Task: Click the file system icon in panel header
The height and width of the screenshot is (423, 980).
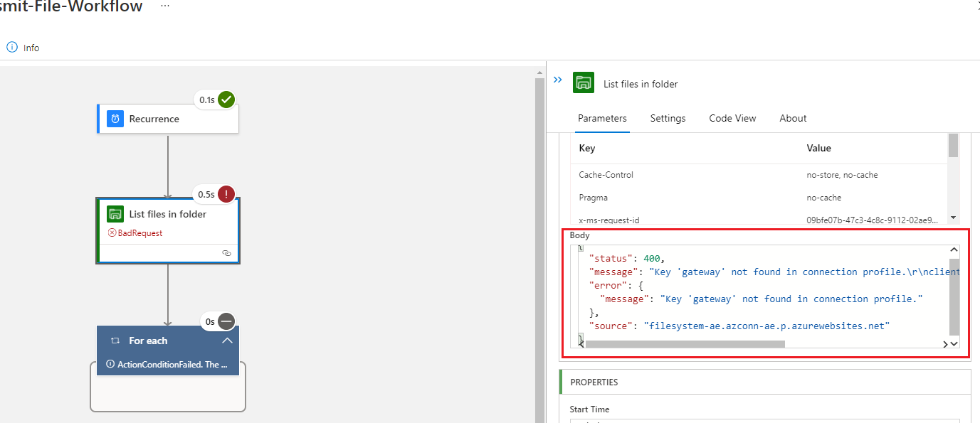Action: click(584, 82)
